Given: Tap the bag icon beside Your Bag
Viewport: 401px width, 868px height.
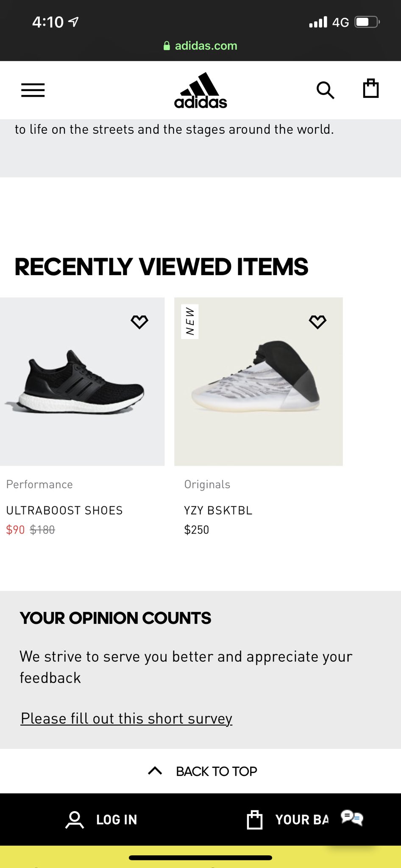Looking at the screenshot, I should click(255, 820).
